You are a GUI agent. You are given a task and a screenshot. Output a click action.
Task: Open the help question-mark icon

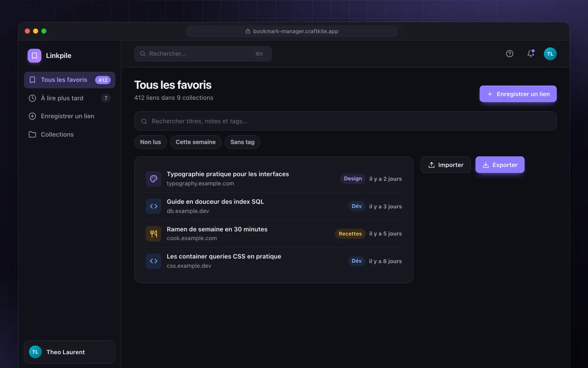(x=509, y=54)
